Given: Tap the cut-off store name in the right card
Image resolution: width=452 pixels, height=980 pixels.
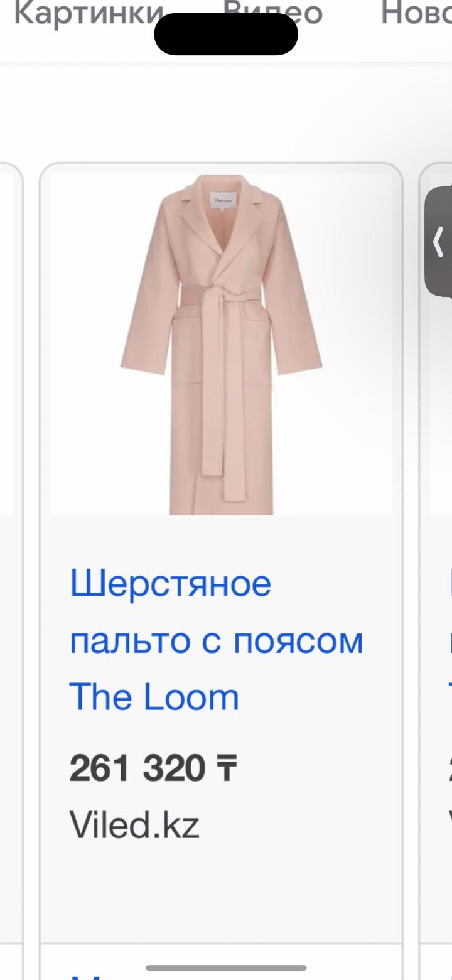Looking at the screenshot, I should click(x=449, y=825).
